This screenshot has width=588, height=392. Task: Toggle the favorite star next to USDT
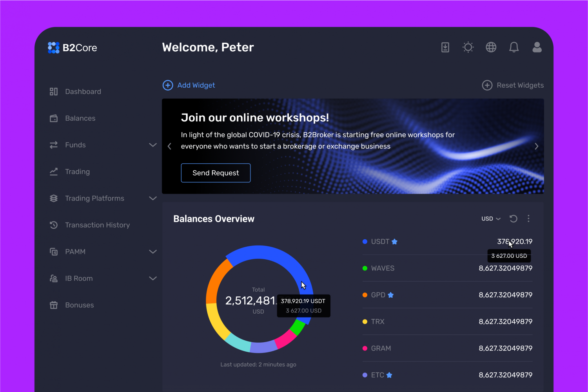click(x=395, y=242)
